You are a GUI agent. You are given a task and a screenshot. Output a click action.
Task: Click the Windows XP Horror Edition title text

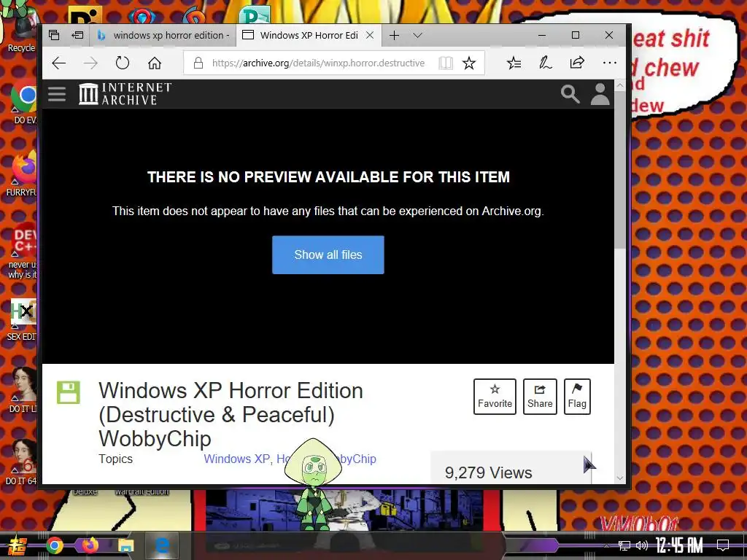click(x=231, y=414)
